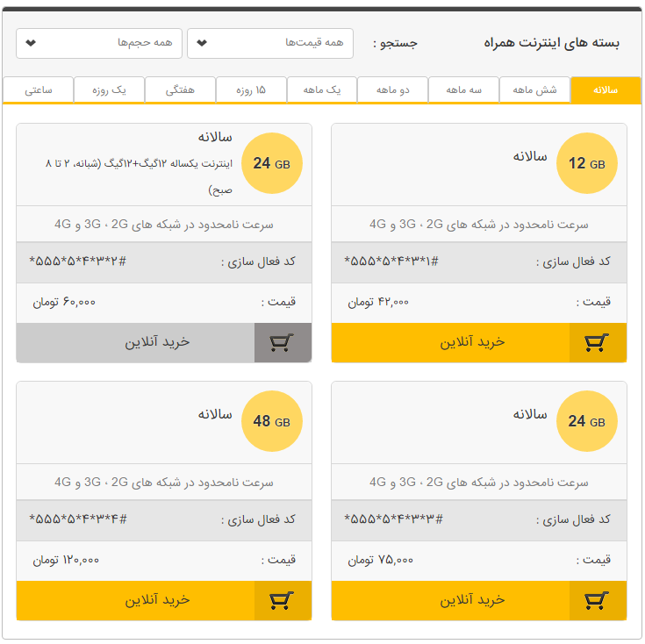Viewport: 645px width, 644px height.
Task: Click cart icon on 75,000 toman package
Action: (x=598, y=600)
